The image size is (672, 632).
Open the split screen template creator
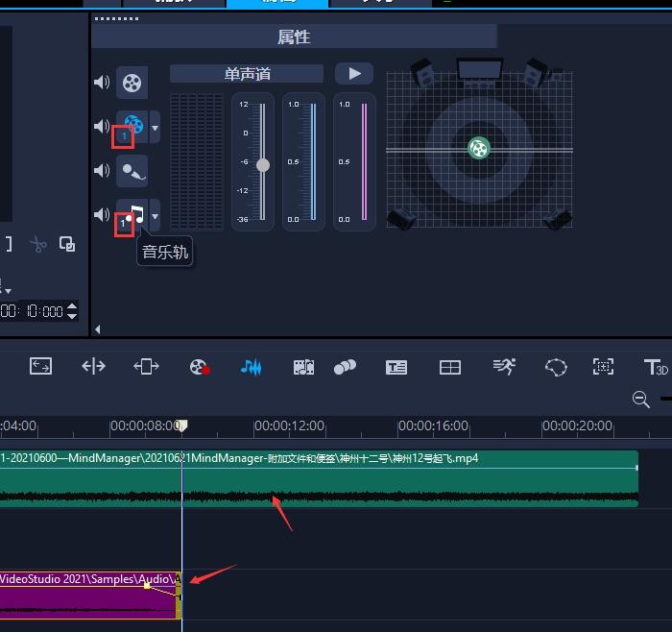click(x=450, y=367)
